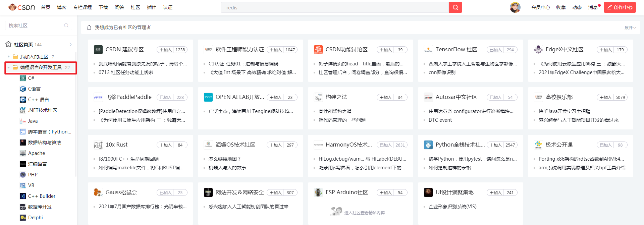
Task: Open the C语言 community icon
Action: [x=23, y=89]
